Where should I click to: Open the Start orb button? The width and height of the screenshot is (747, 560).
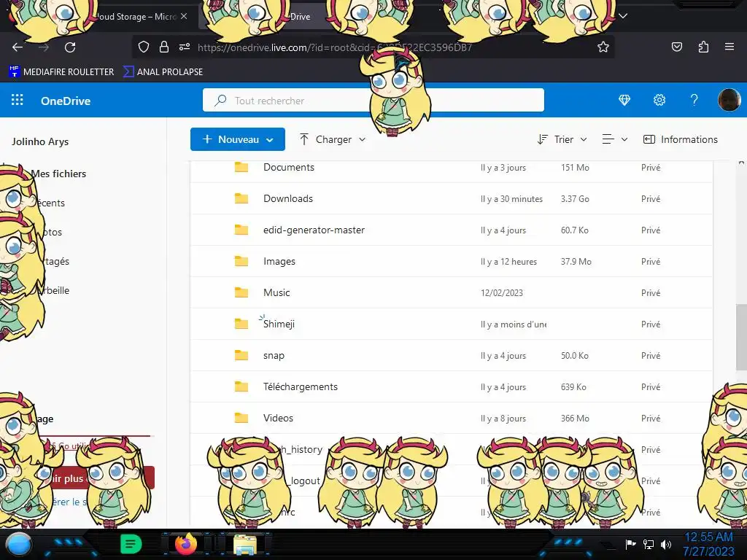tap(18, 545)
